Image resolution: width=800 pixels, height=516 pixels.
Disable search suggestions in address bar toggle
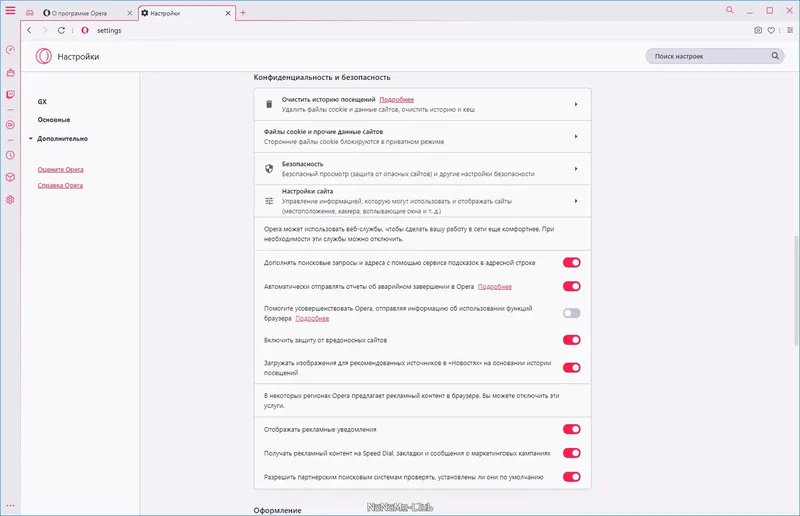572,263
